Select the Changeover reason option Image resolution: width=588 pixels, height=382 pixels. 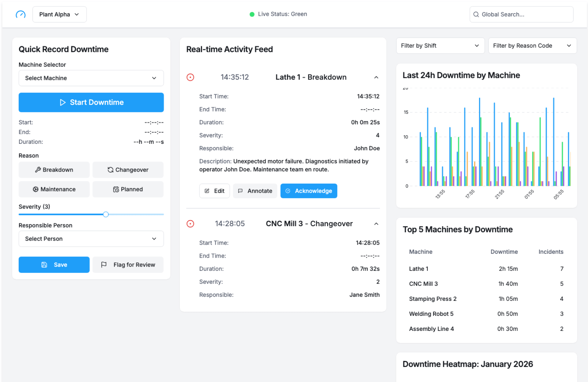(128, 170)
